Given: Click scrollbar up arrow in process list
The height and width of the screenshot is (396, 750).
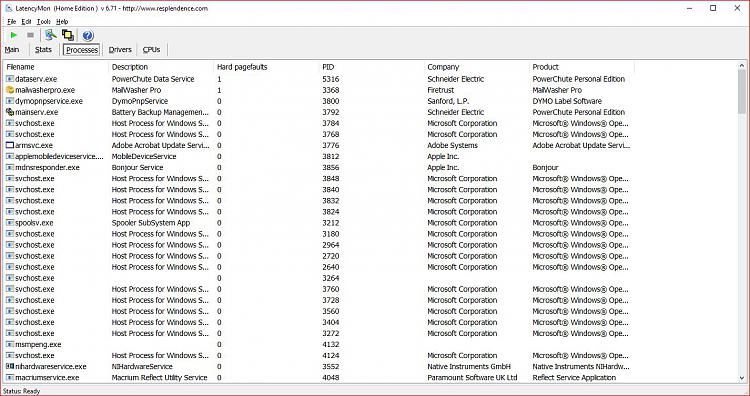Looking at the screenshot, I should coord(742,66).
